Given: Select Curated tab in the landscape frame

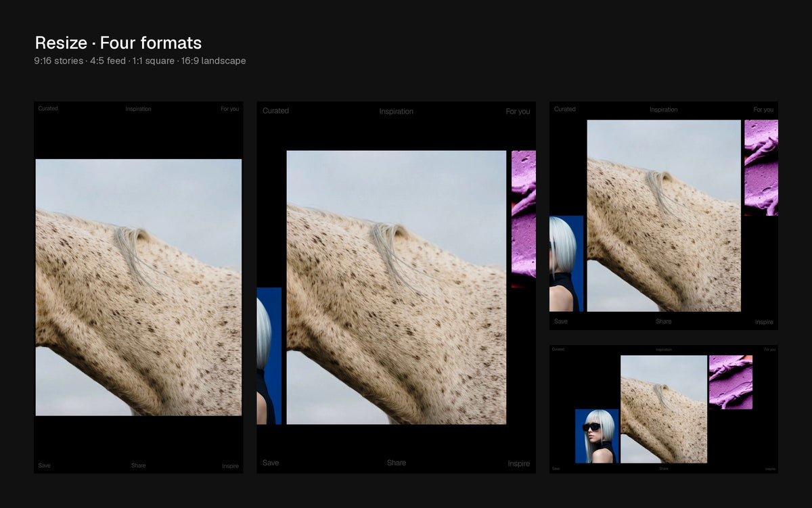Looking at the screenshot, I should pyautogui.click(x=558, y=349).
